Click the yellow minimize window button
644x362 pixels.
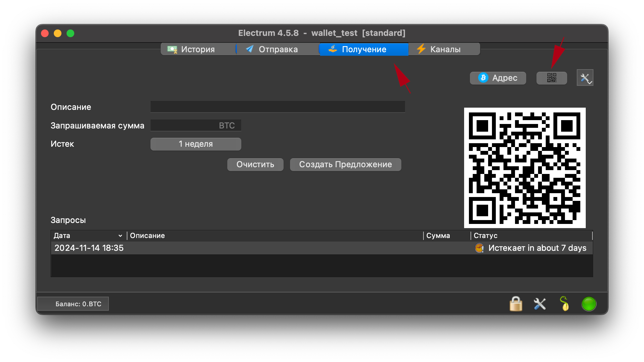tap(58, 33)
